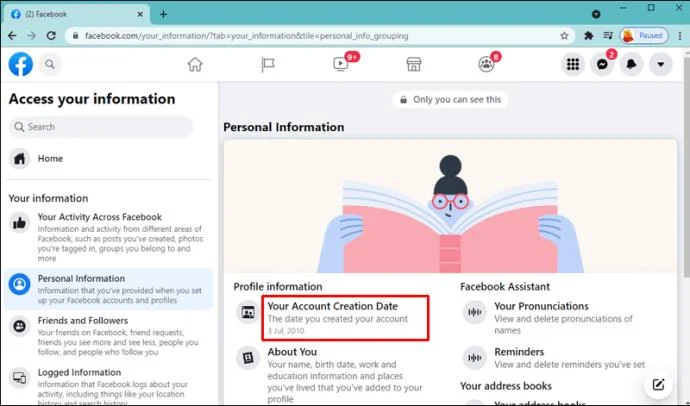690x406 pixels.
Task: Click the Chrome profile dropdown circle in title bar
Action: click(596, 14)
